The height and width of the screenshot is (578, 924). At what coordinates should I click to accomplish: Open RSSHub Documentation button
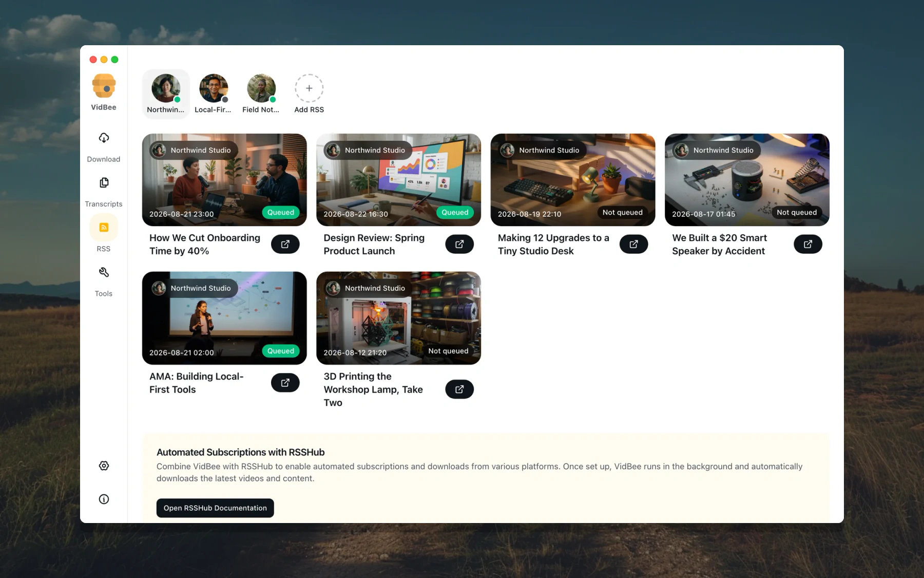(x=215, y=508)
